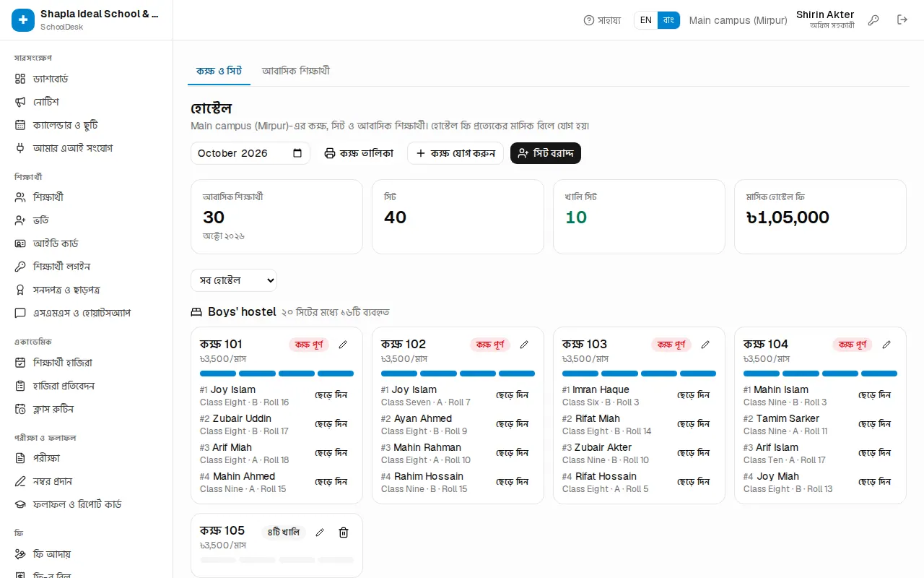Go to আইডি কার্ড in the sidebar
Viewport: 924px width, 578px height.
[x=87, y=243]
